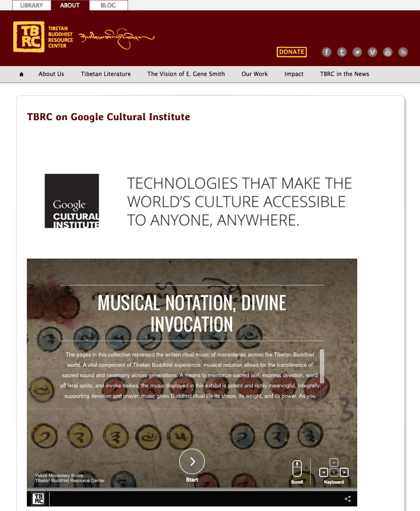Click the Start arrow circle
The width and height of the screenshot is (420, 511).
coord(192,461)
